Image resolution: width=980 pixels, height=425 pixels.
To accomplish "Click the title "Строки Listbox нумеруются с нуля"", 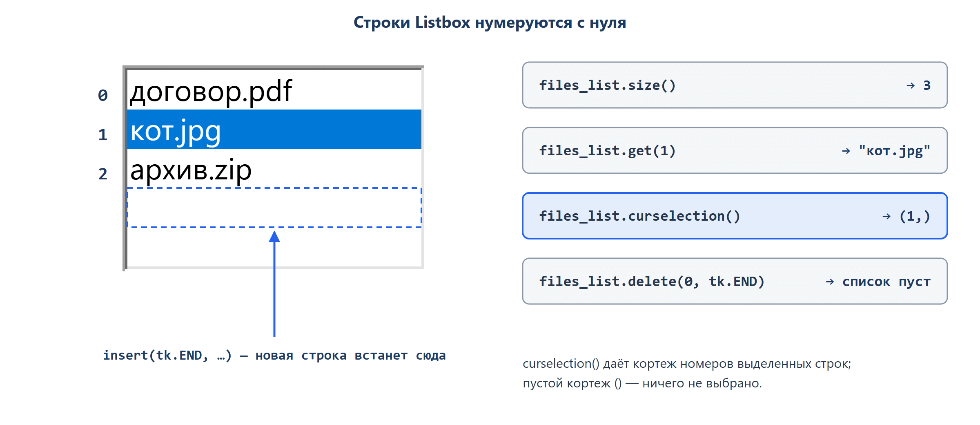I will pyautogui.click(x=490, y=22).
